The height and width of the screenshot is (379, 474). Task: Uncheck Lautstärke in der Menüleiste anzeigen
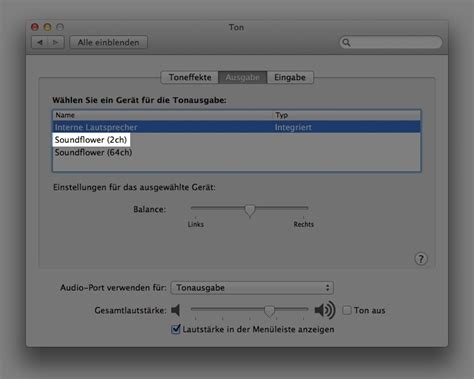[176, 329]
